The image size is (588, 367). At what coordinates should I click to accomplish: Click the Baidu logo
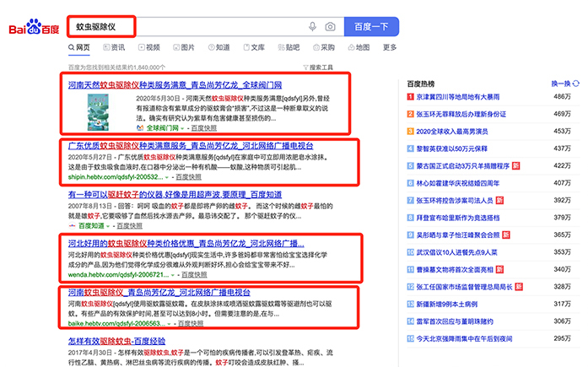(34, 27)
